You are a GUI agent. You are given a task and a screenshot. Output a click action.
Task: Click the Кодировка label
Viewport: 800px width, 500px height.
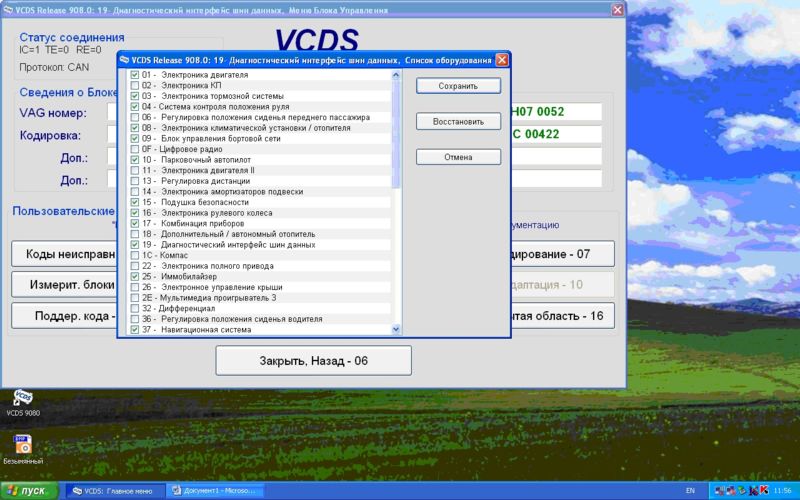51,136
